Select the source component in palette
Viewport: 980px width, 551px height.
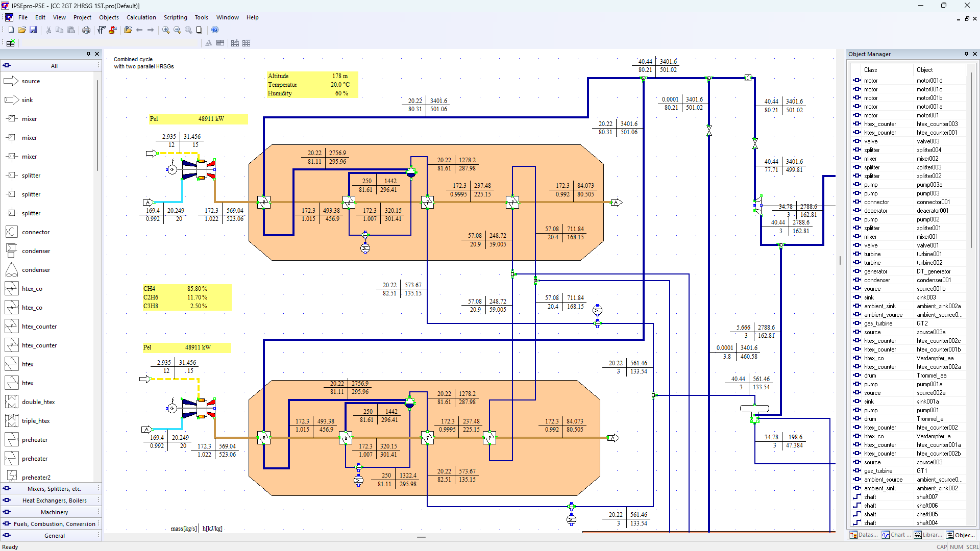tap(31, 81)
